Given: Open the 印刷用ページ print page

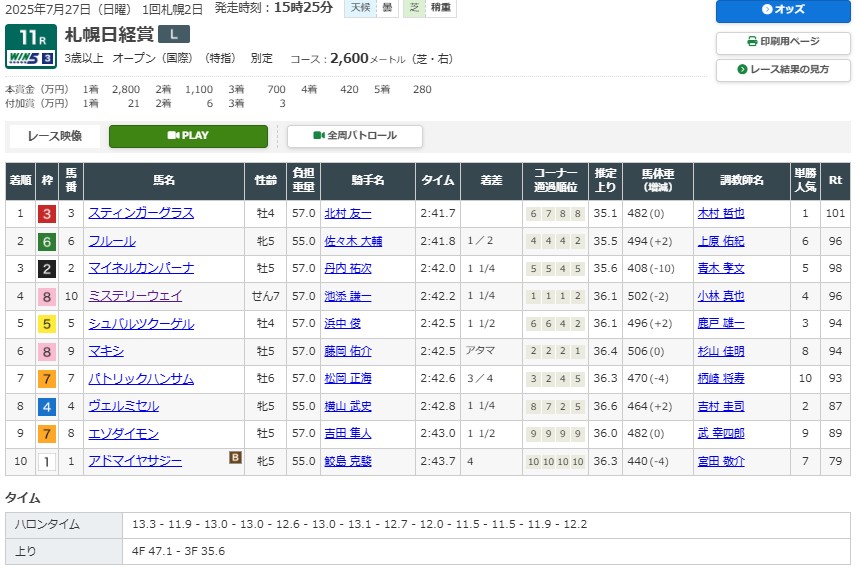Looking at the screenshot, I should click(x=782, y=42).
